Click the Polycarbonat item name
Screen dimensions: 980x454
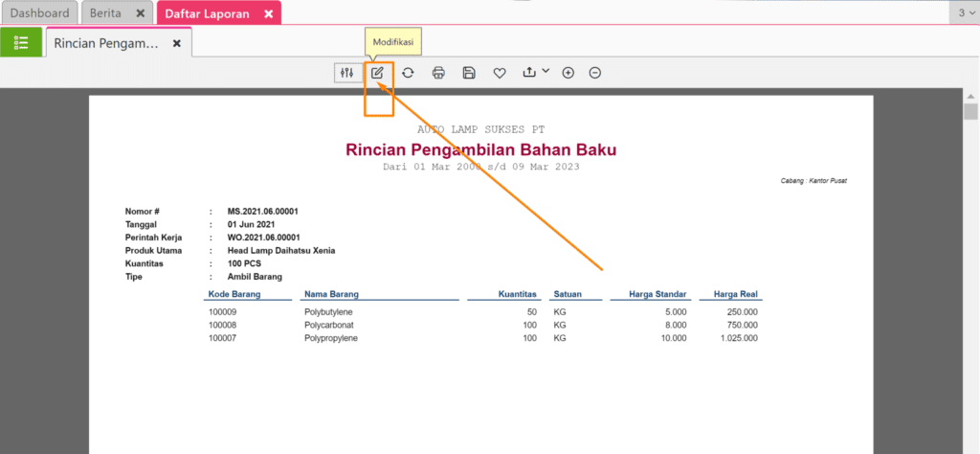pyautogui.click(x=329, y=326)
